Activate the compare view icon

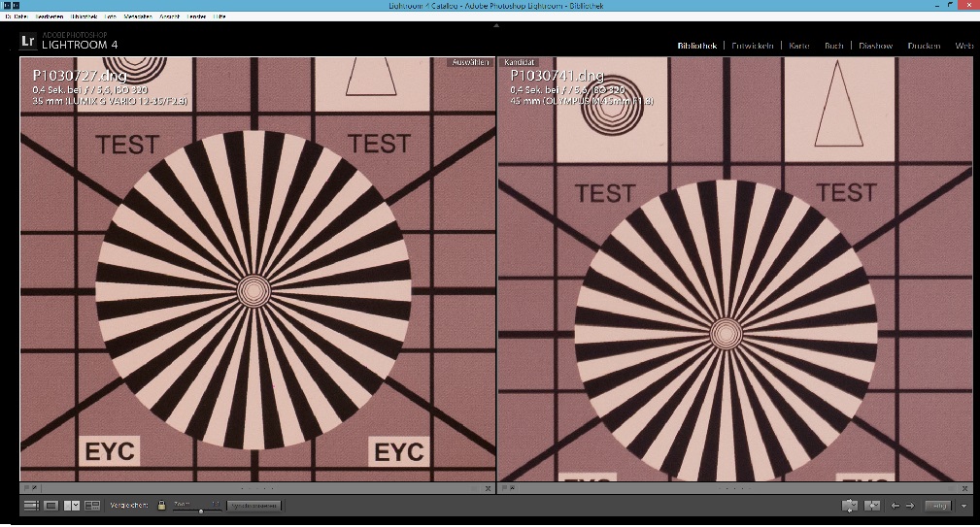point(72,505)
